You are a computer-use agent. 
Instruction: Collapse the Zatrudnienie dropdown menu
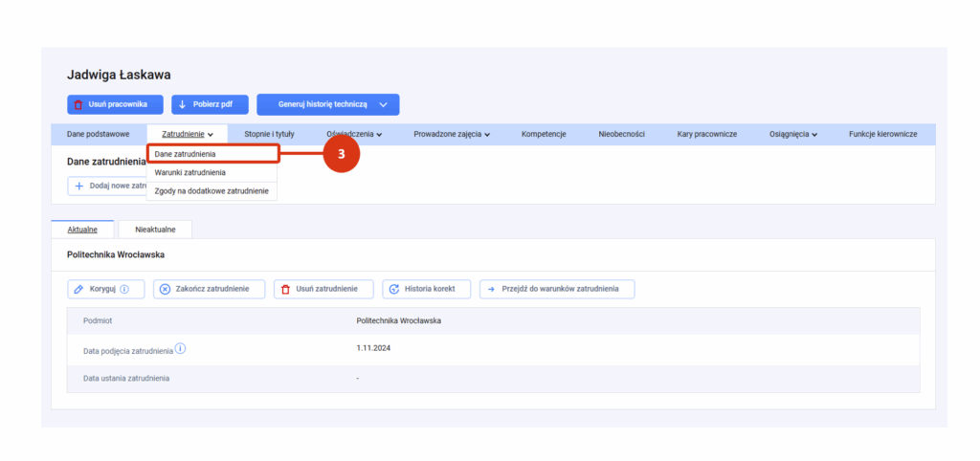tap(189, 134)
